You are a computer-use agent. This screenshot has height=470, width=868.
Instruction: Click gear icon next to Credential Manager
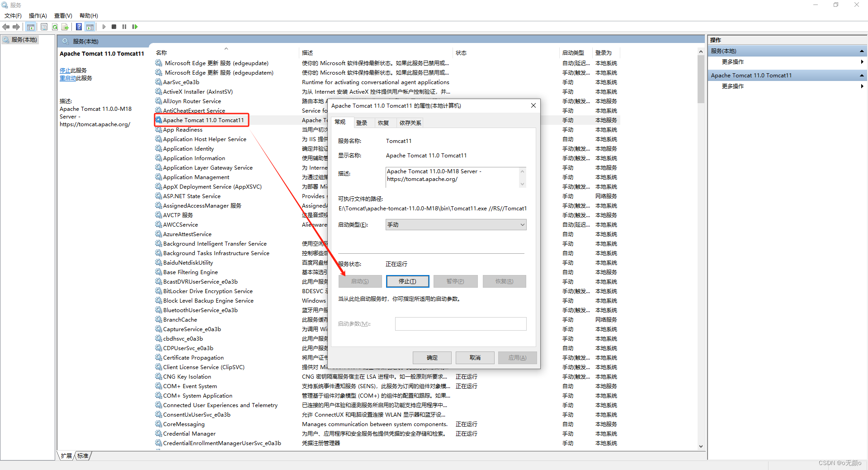(159, 433)
